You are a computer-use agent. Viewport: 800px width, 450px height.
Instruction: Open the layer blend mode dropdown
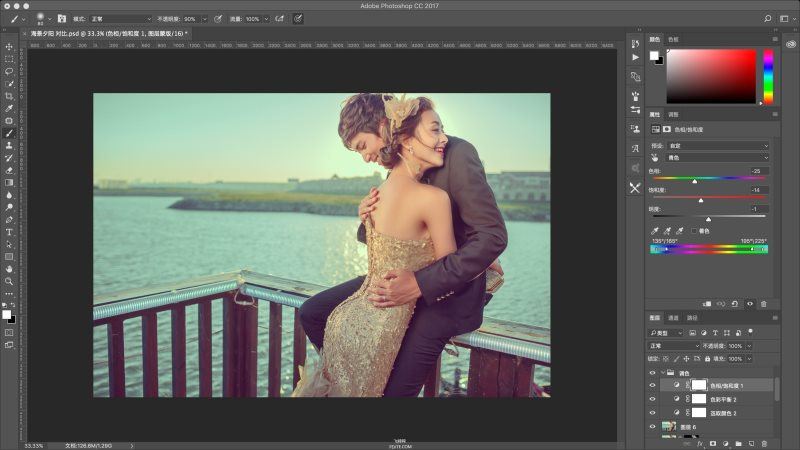tap(674, 346)
